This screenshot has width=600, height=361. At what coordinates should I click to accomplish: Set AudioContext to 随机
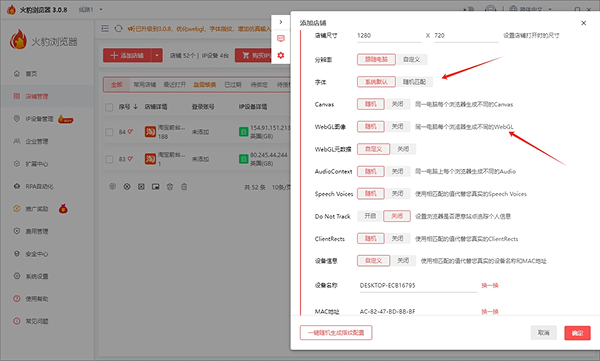pyautogui.click(x=370, y=171)
